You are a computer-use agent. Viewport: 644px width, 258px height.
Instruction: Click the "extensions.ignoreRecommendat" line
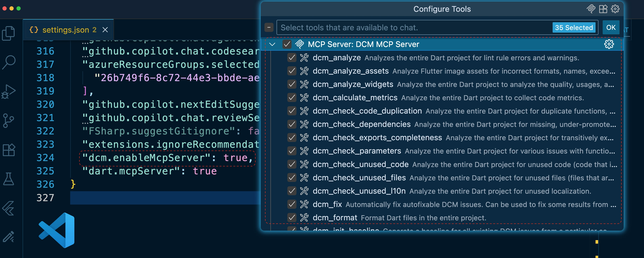[171, 145]
